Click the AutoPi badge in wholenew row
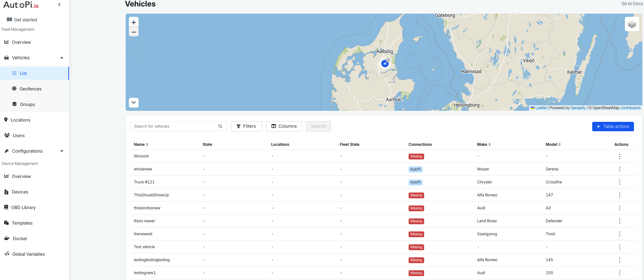Screen dimensions: 644x280 pos(415,169)
